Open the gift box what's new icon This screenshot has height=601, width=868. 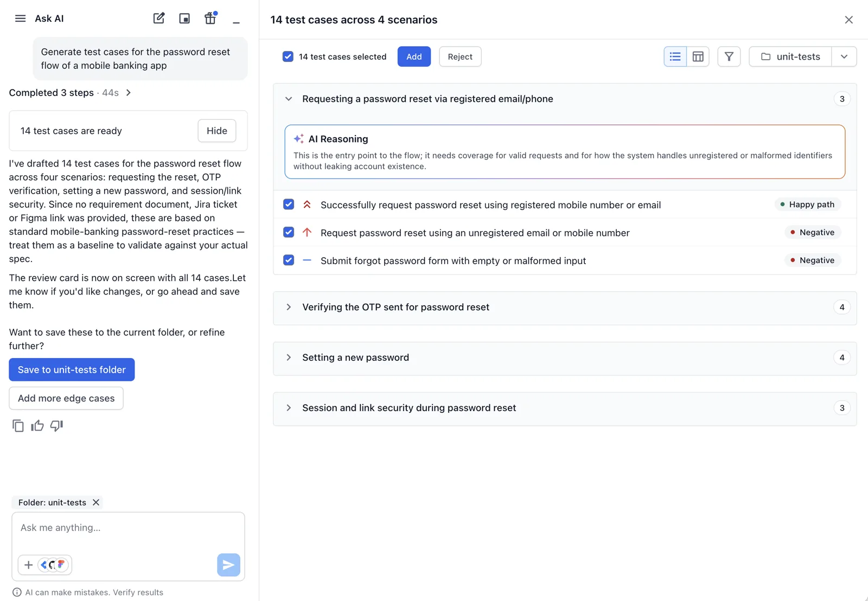click(x=210, y=18)
